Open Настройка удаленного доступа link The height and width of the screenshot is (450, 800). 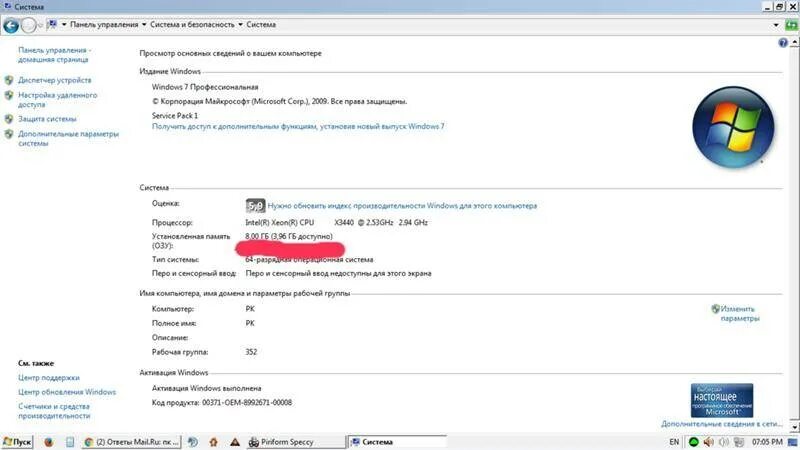58,99
